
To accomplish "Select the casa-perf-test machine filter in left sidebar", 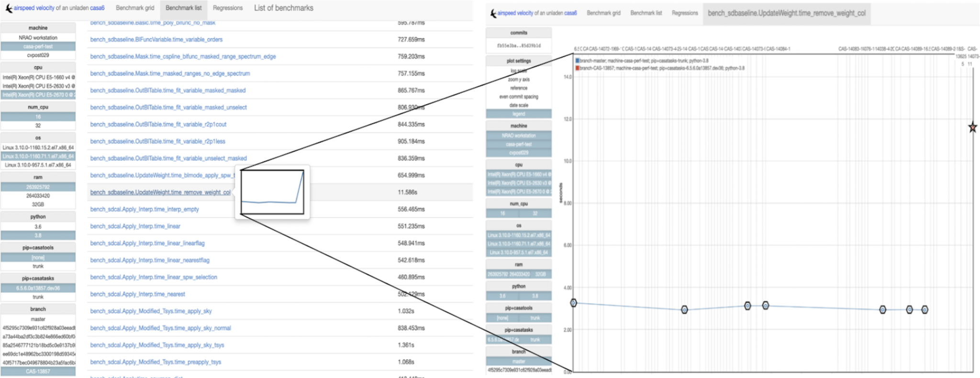I will click(x=38, y=46).
